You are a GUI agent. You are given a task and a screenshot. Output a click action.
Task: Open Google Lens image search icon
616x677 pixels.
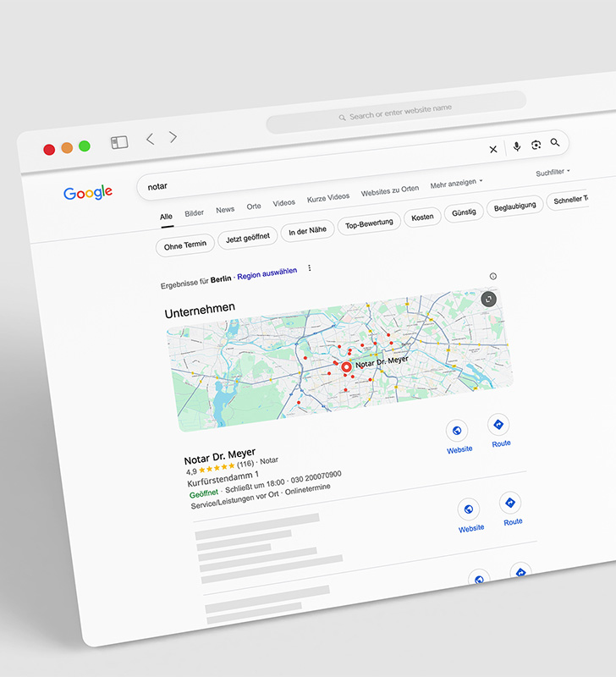tap(536, 146)
